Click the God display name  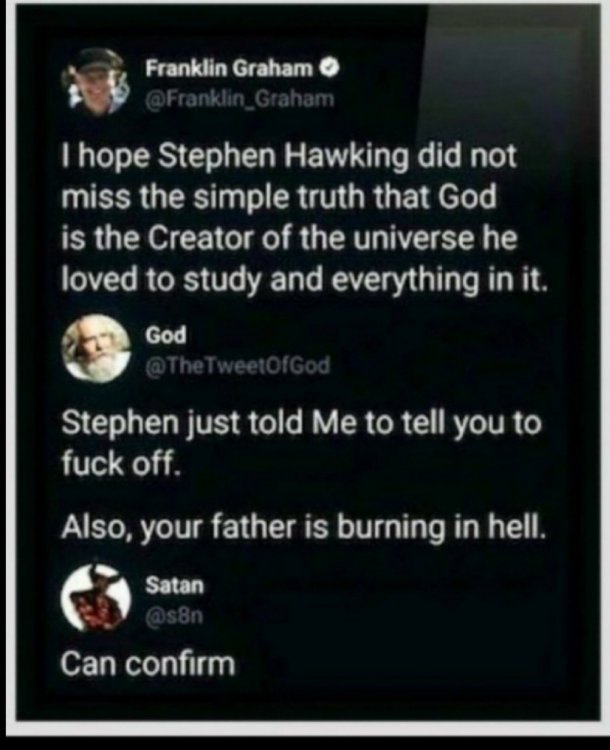click(x=166, y=336)
